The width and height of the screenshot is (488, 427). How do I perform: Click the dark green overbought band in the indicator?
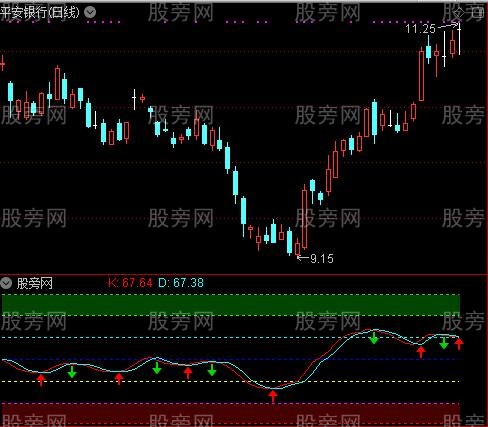pyautogui.click(x=231, y=305)
